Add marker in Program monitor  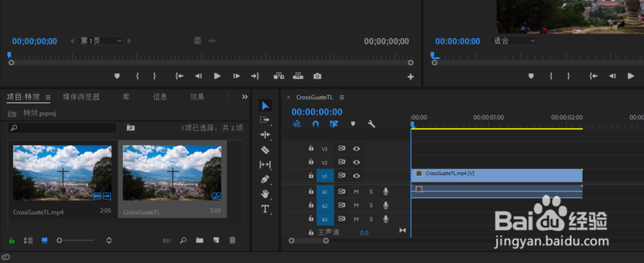pos(531,76)
